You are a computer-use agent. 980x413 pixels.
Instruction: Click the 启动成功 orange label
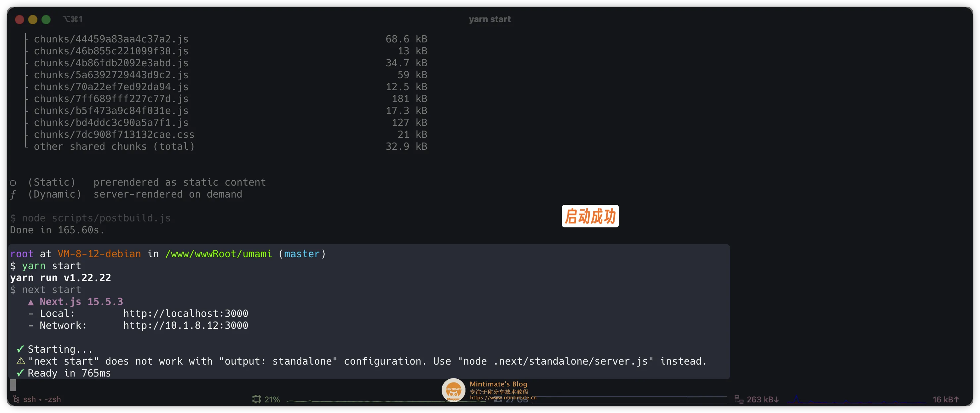click(x=590, y=216)
